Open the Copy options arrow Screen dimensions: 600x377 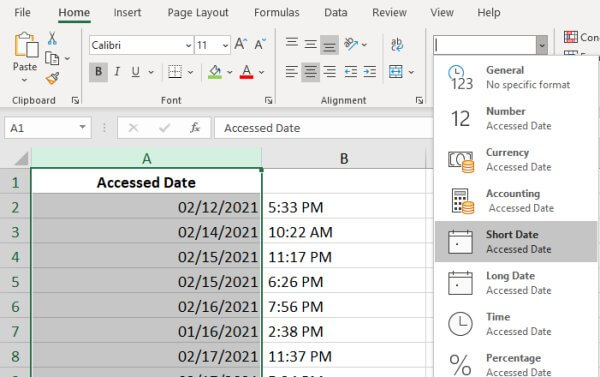tap(67, 59)
